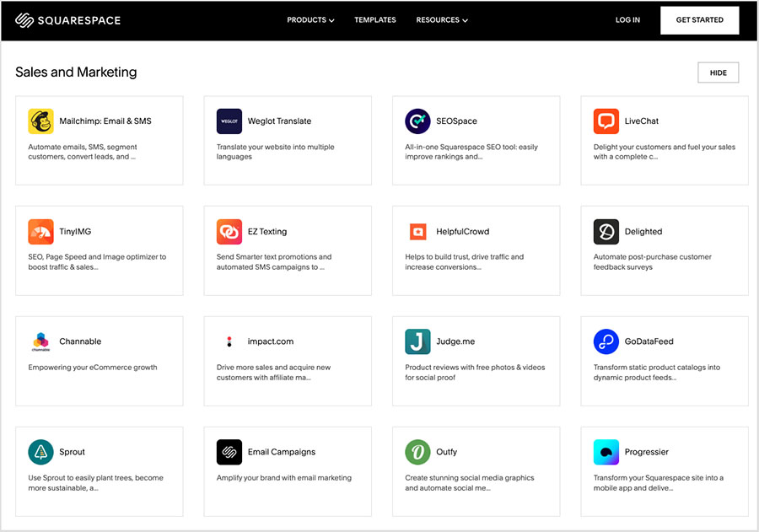Screen dimensions: 759x532
Task: Click the Squarespace logo icon
Action: [24, 20]
